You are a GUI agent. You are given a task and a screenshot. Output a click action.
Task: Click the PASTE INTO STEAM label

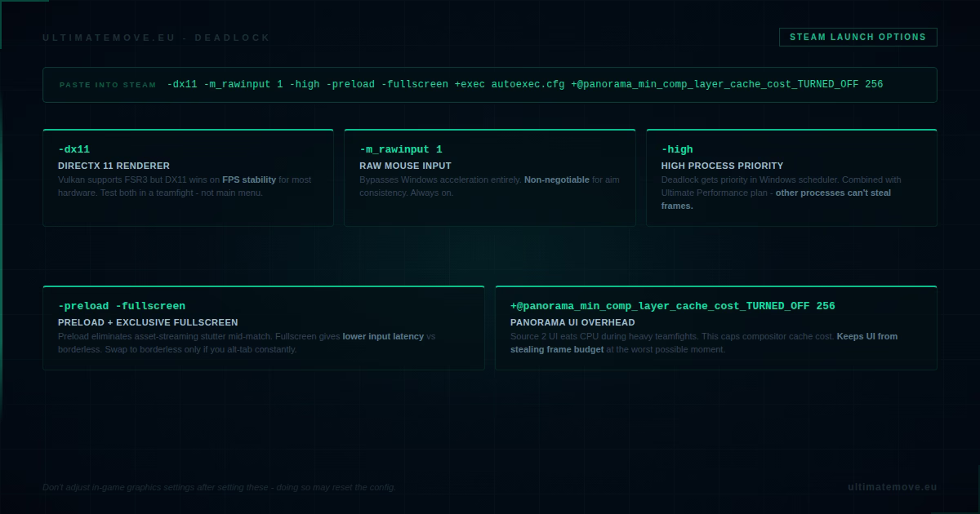pos(108,85)
